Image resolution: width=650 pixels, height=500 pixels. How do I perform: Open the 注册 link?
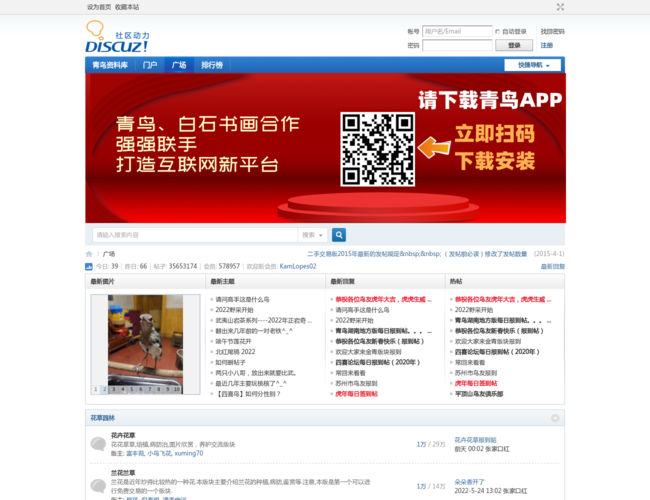click(x=547, y=45)
